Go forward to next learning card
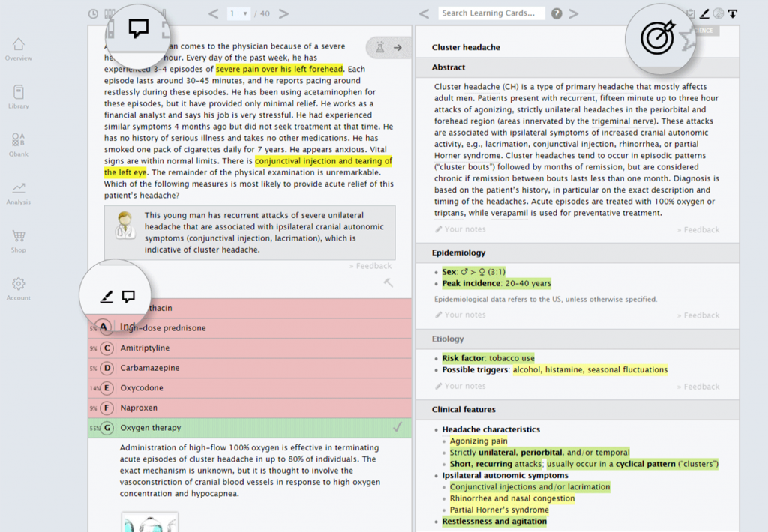768x532 pixels. tap(573, 13)
